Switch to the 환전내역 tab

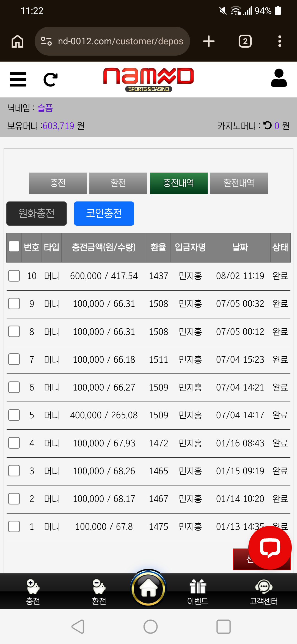point(239,183)
